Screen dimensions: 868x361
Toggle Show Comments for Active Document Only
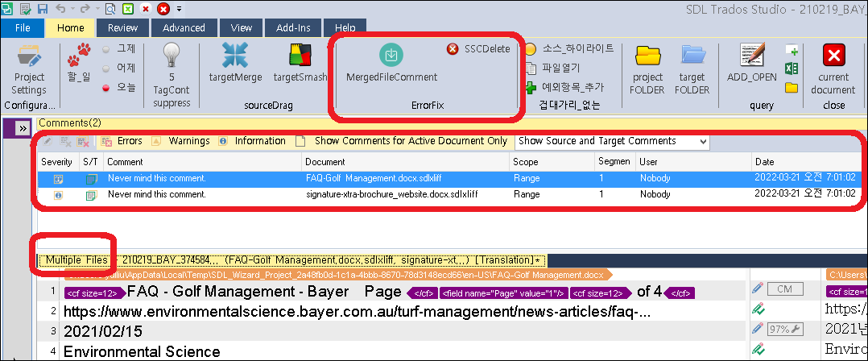402,141
